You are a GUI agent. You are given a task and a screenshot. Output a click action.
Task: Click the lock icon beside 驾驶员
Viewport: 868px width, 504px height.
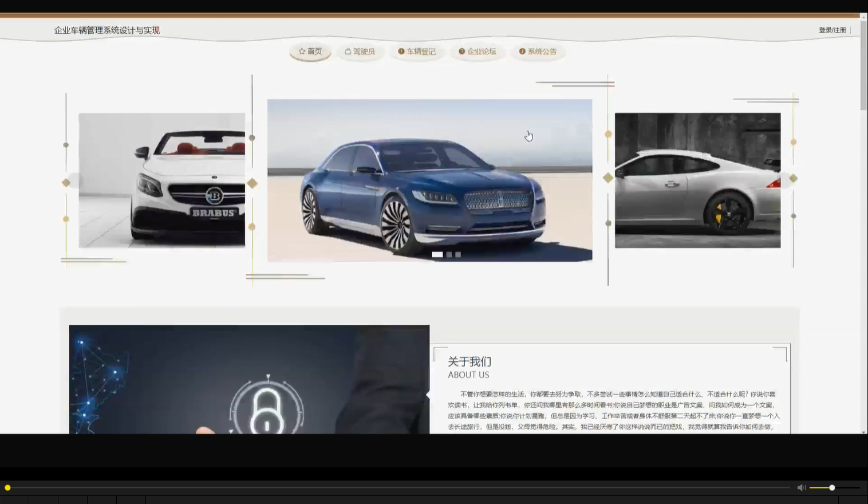(348, 51)
